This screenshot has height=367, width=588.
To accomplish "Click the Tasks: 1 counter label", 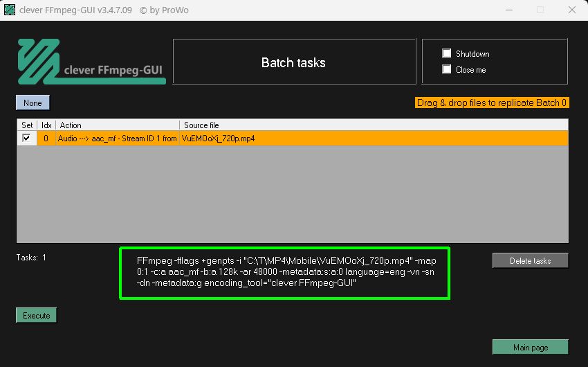I will 31,258.
